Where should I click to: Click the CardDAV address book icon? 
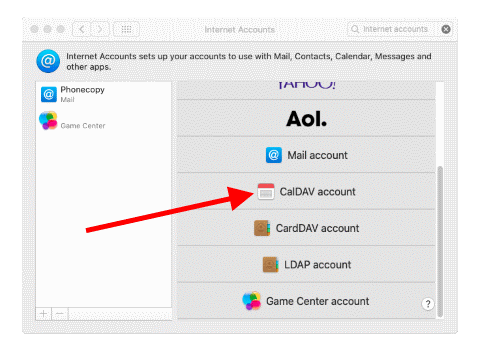[x=262, y=228]
